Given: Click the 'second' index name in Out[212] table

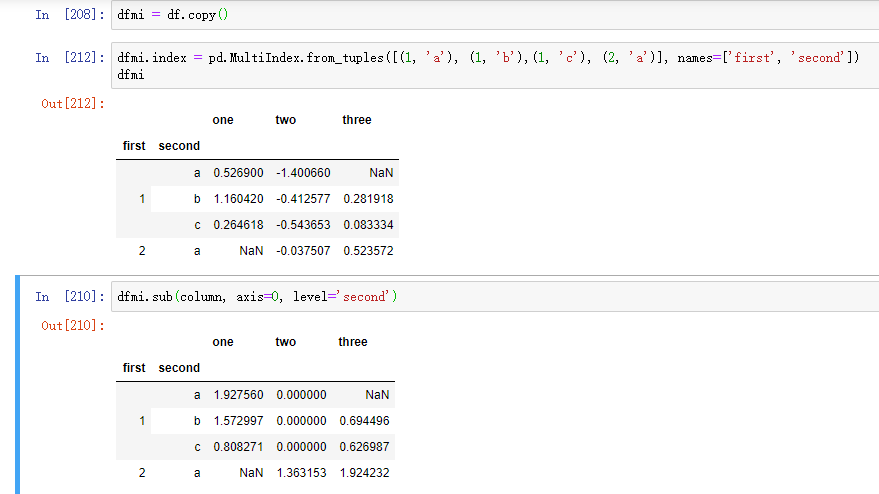Looking at the screenshot, I should [x=179, y=146].
